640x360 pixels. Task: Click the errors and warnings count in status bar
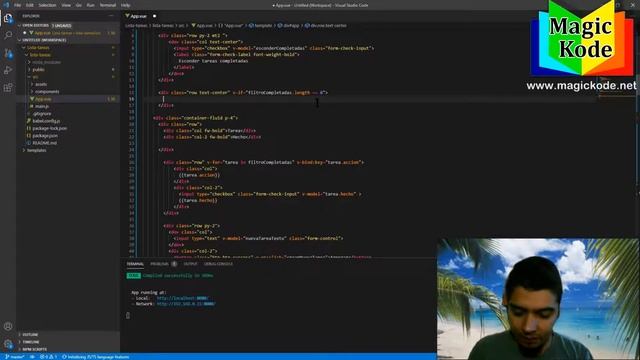pyautogui.click(x=48, y=357)
